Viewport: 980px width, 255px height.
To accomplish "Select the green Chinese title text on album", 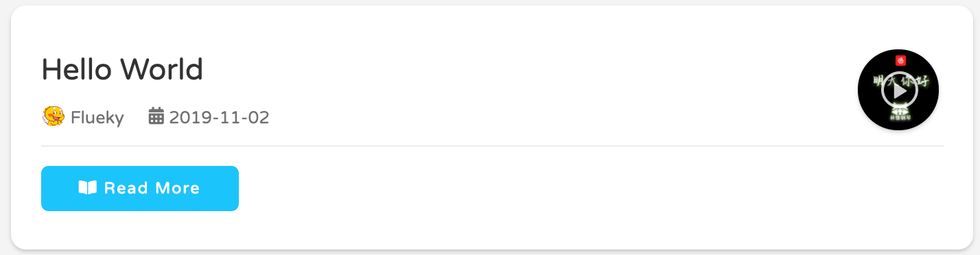I will (x=900, y=81).
